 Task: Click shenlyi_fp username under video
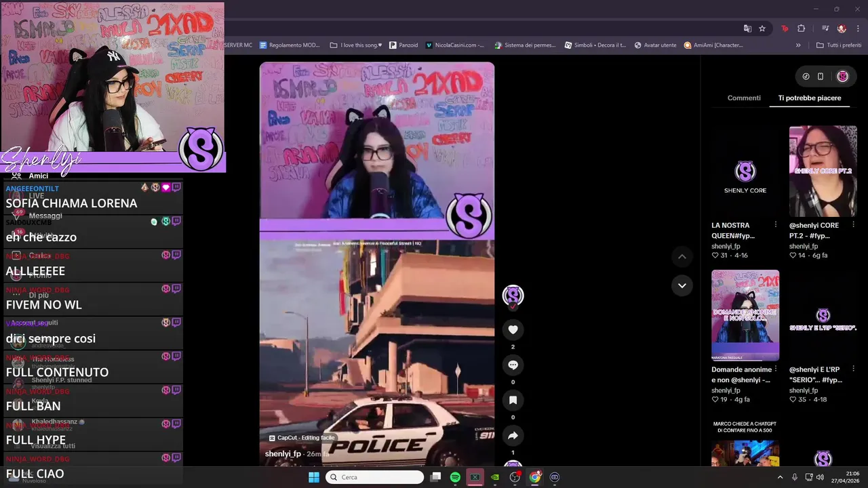pyautogui.click(x=283, y=453)
